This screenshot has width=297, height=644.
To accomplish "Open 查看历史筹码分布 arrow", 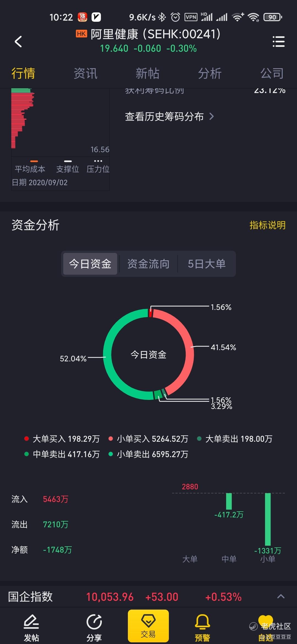I will (x=211, y=116).
